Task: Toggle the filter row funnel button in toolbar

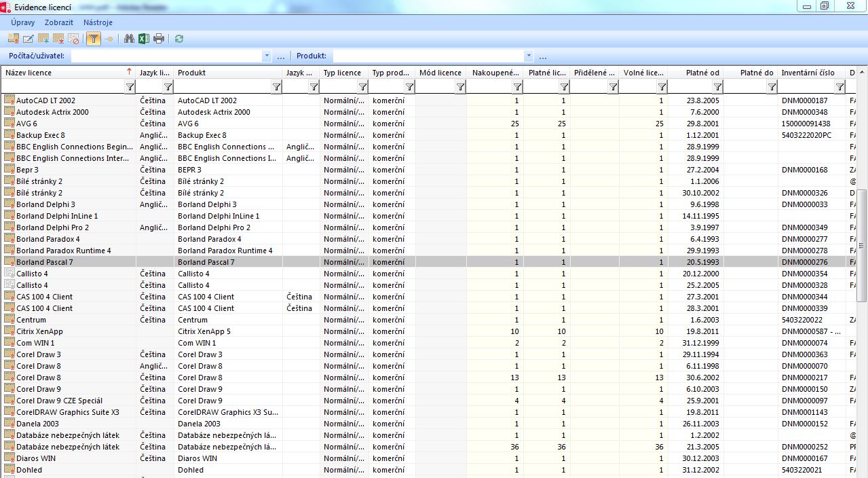Action: pyautogui.click(x=93, y=39)
